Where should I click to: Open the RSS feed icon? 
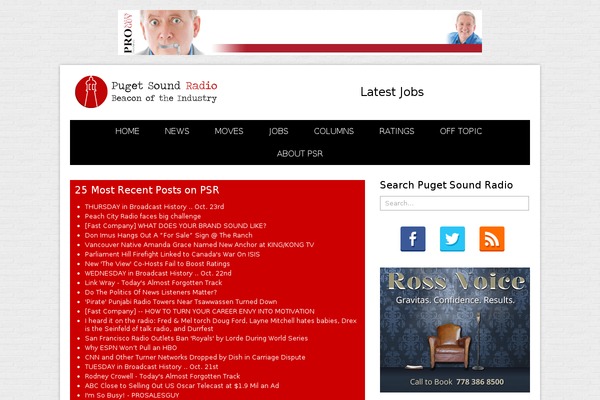(x=492, y=239)
